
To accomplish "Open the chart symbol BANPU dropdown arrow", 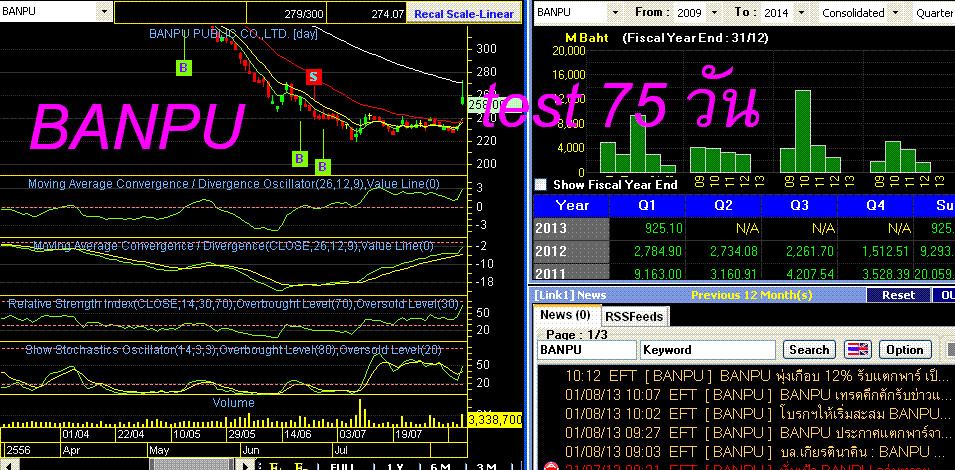I will click(x=104, y=12).
